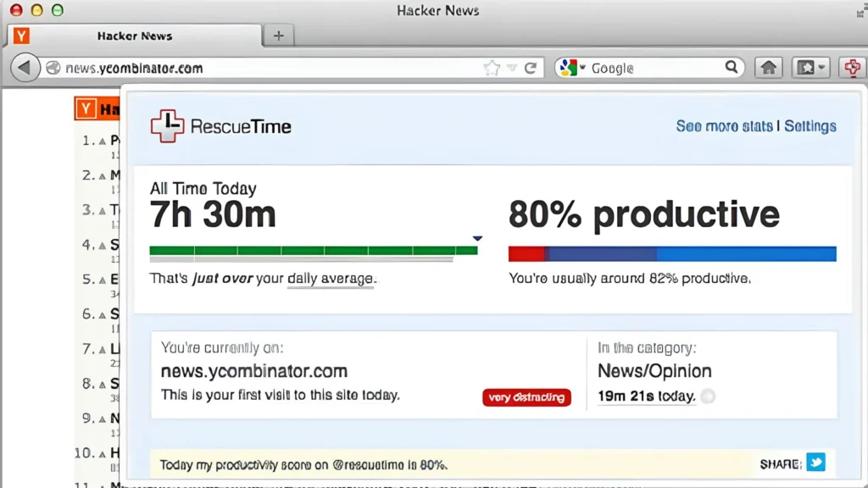Click the daily average triangle marker
Screen dimensions: 868x488
coord(477,238)
